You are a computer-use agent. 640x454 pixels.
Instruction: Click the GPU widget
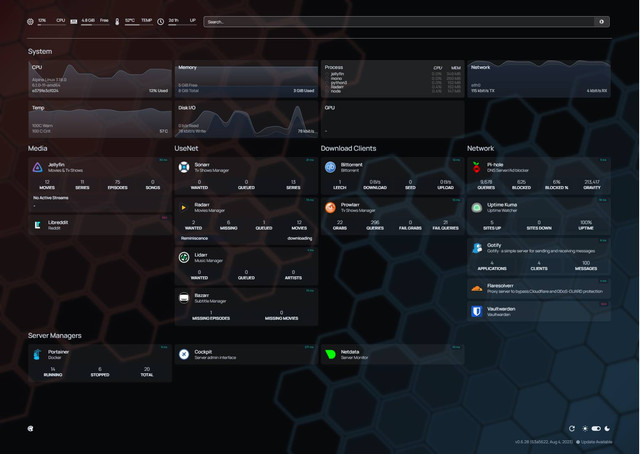(392, 119)
